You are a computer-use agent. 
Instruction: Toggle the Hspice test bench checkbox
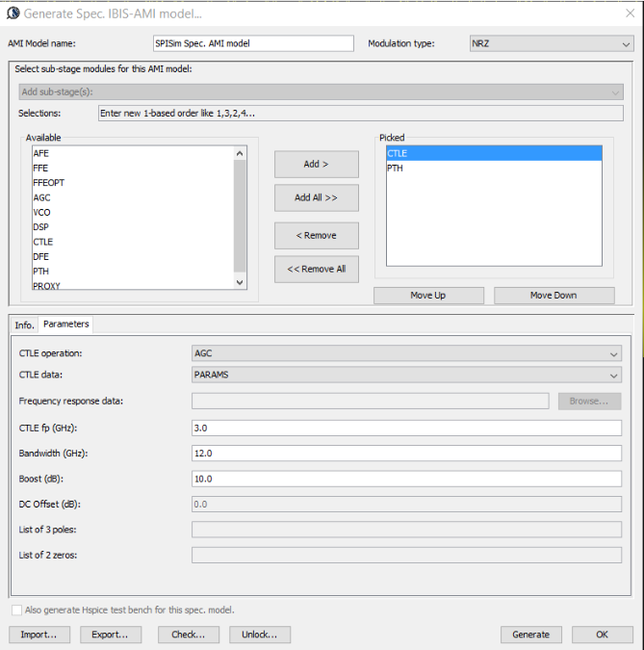(x=15, y=610)
